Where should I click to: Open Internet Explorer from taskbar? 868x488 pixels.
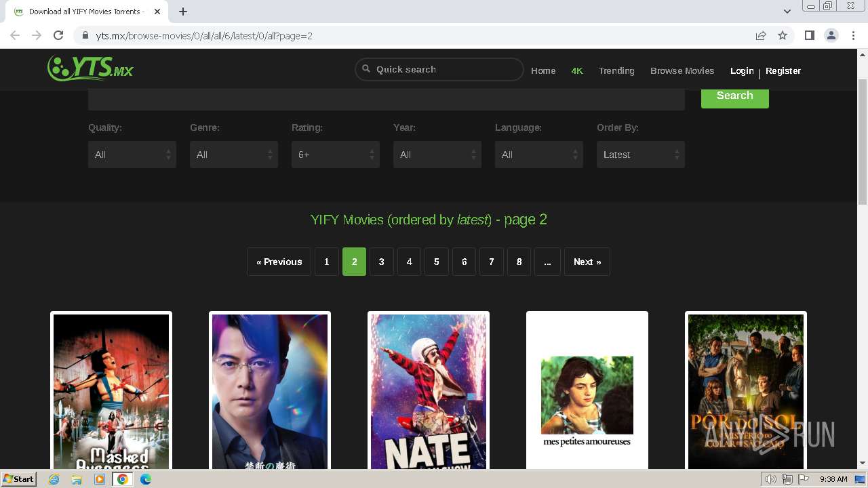pyautogui.click(x=54, y=479)
